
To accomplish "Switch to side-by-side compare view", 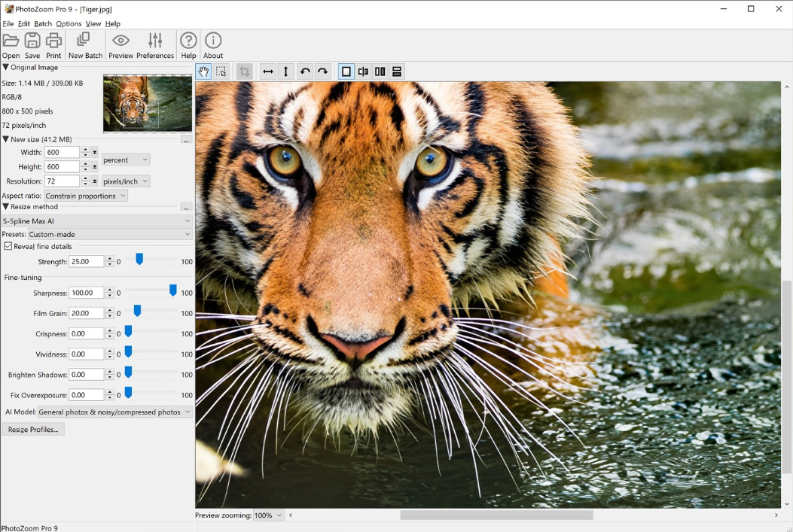I will [381, 71].
